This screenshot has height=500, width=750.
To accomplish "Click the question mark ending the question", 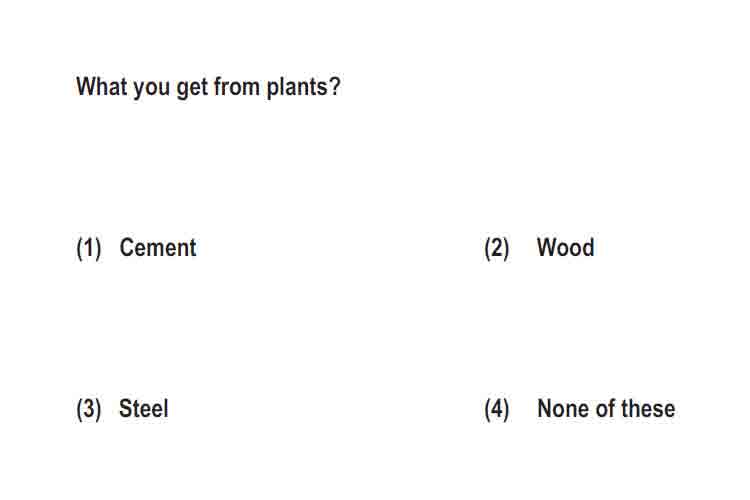I will click(x=334, y=87).
